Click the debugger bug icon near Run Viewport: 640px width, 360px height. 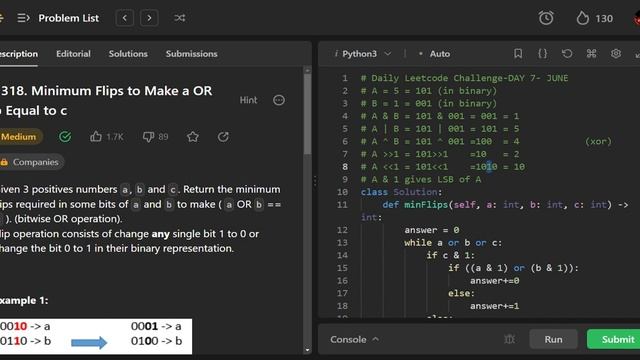pos(509,339)
